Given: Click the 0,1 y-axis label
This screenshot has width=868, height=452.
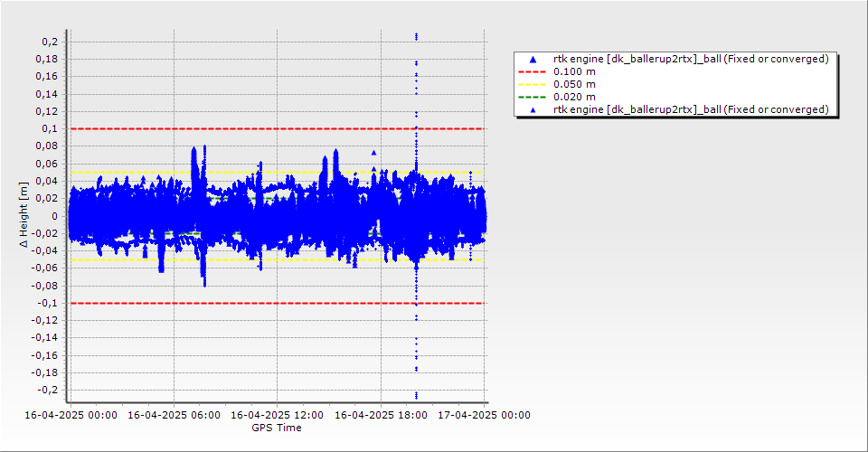Looking at the screenshot, I should pyautogui.click(x=50, y=129).
